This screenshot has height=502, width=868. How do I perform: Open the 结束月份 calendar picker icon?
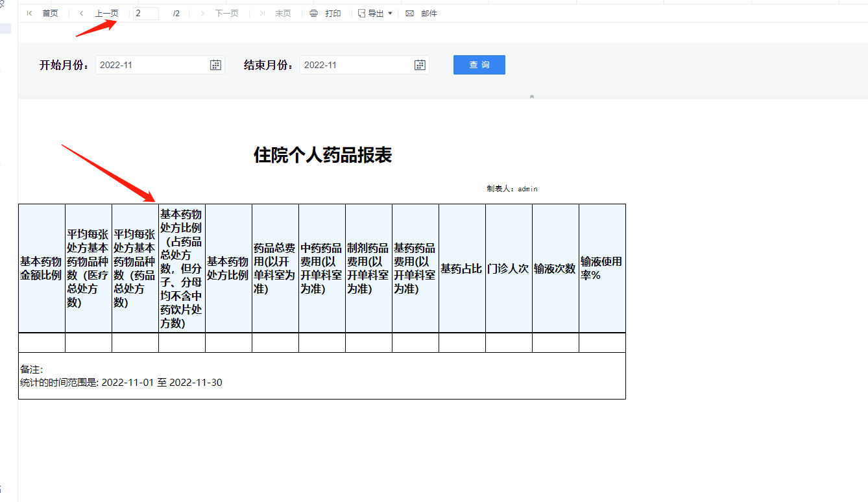(x=420, y=65)
